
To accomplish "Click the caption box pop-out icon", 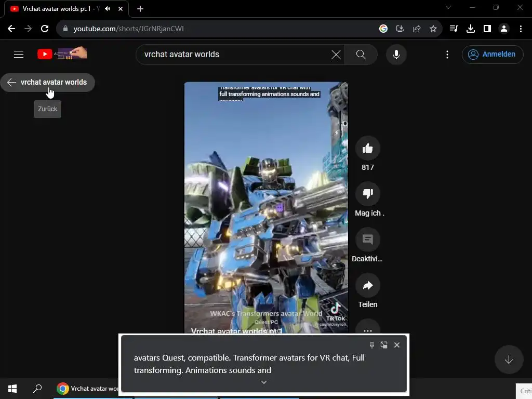I will (384, 345).
